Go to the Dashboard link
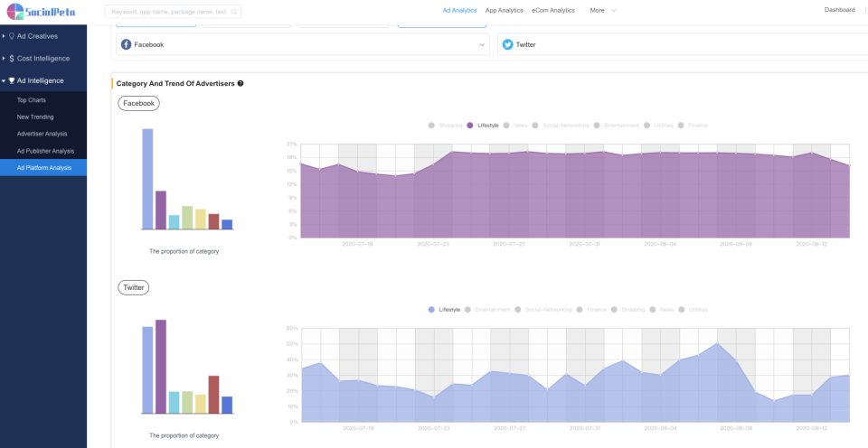Viewport: 868px width, 448px height. [x=839, y=10]
